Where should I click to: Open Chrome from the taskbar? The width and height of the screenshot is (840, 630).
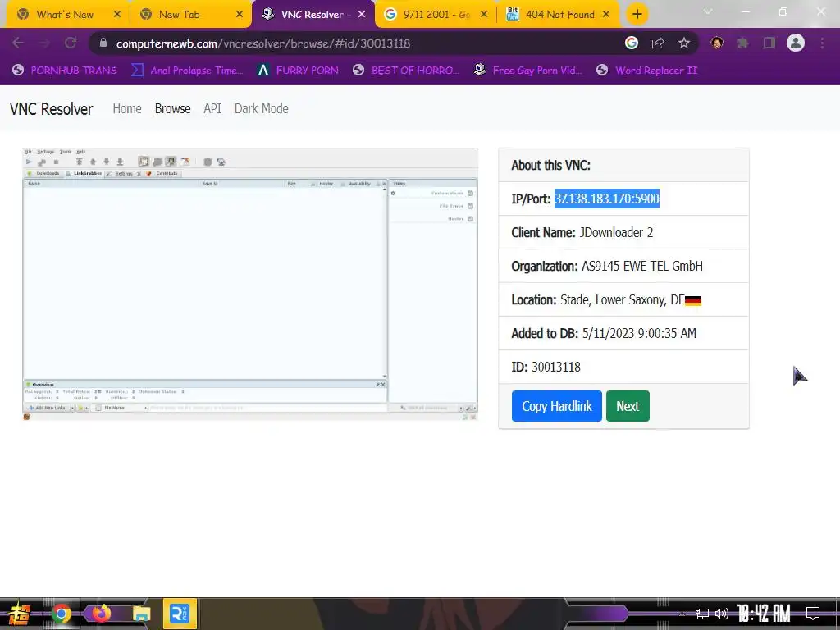click(x=61, y=614)
